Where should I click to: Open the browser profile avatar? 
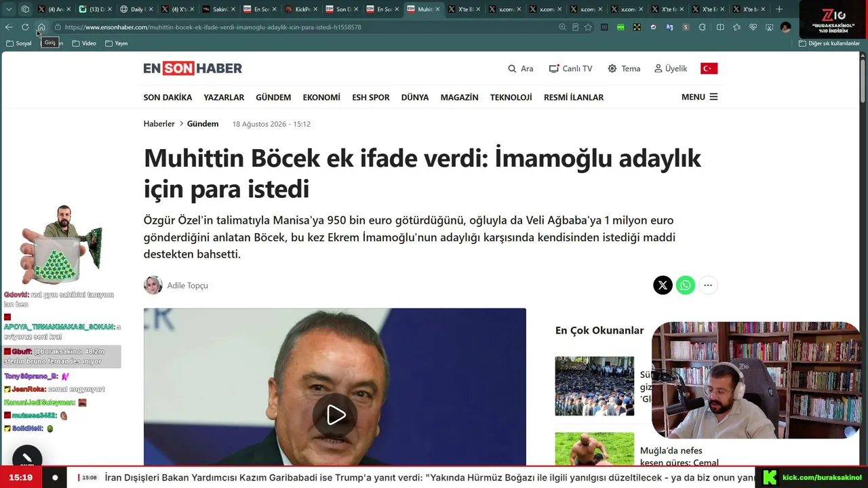click(785, 27)
